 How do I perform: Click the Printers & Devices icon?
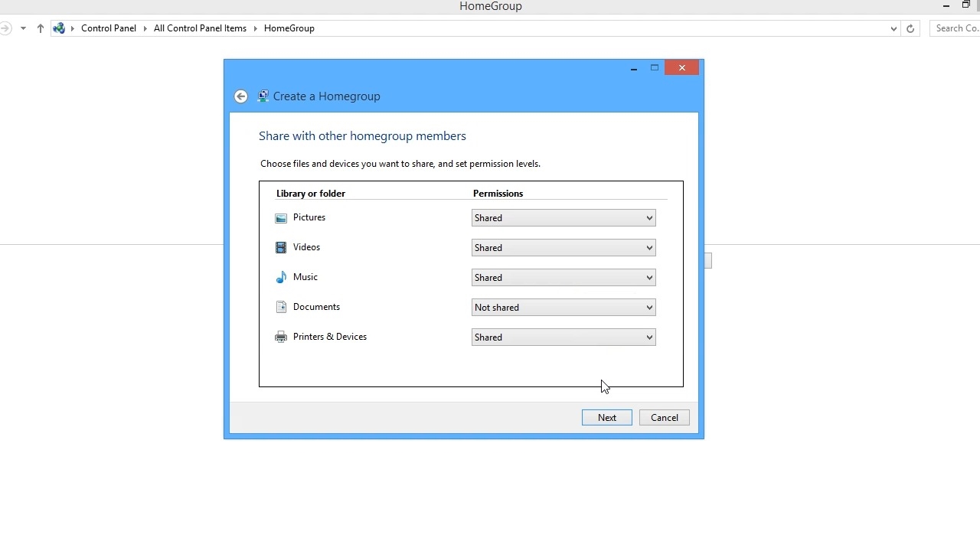[x=281, y=337]
